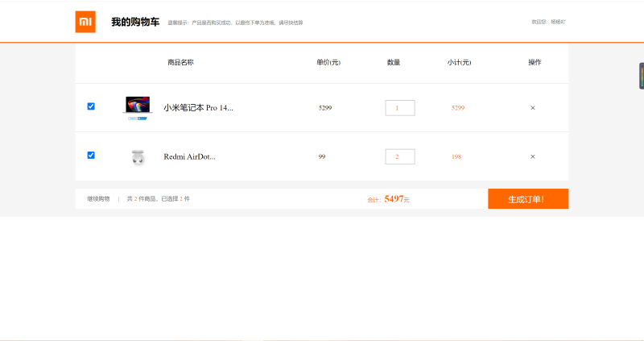The height and width of the screenshot is (341, 644).
Task: Click the username beside 欢迎您
Action: tap(558, 22)
